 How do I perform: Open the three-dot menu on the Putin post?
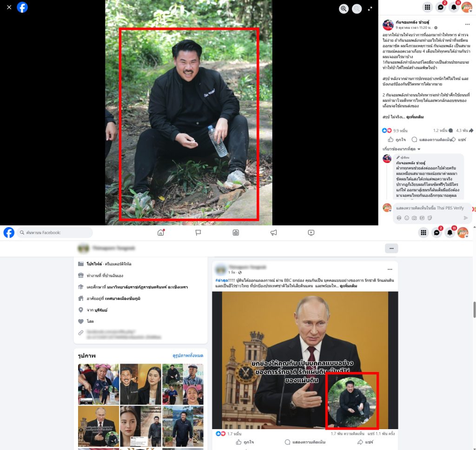390,269
